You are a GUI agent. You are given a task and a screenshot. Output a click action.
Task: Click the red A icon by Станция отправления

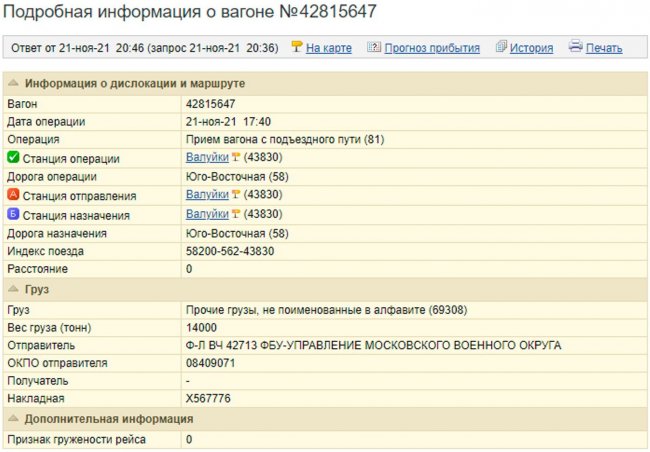pyautogui.click(x=13, y=196)
